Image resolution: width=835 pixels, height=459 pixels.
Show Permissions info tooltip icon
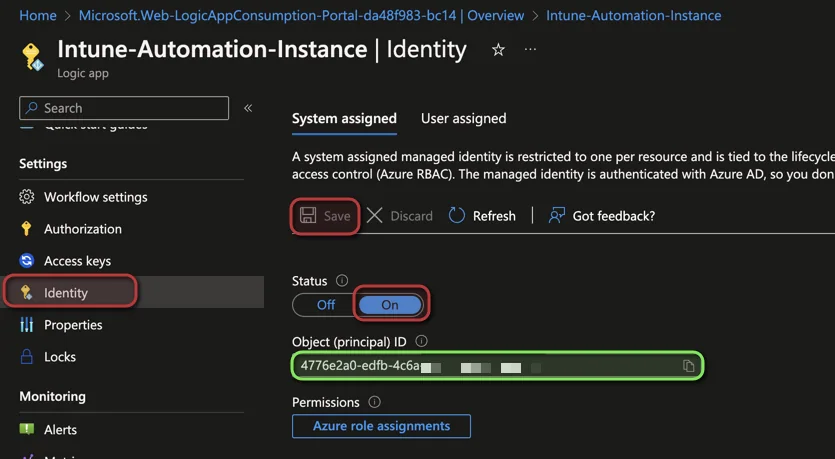click(374, 402)
